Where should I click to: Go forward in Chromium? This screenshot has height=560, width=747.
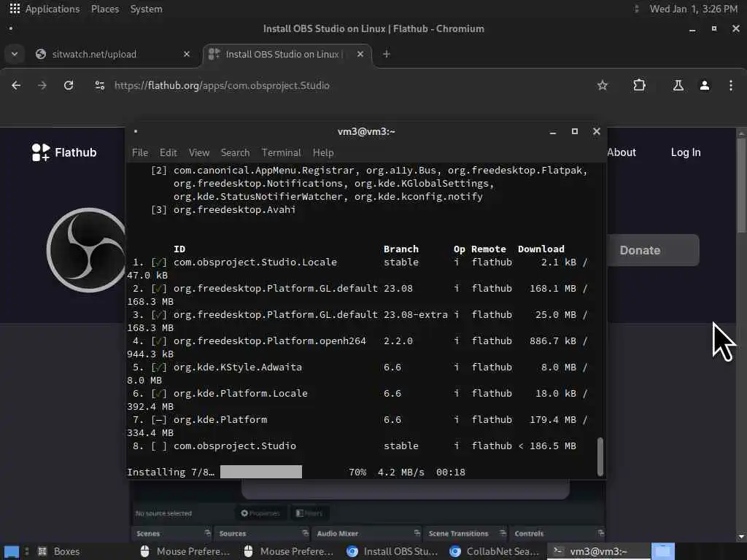point(42,85)
